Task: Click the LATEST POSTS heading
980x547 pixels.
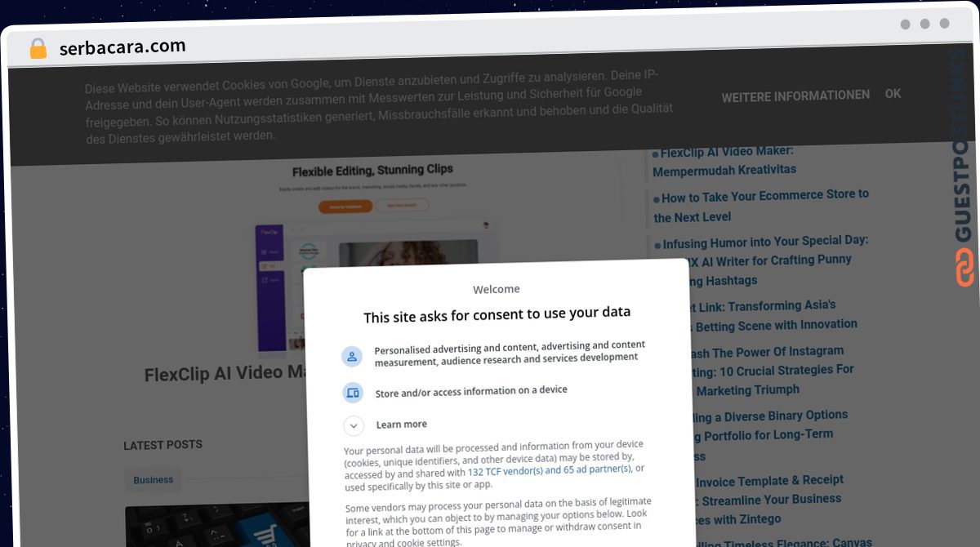Action: [x=163, y=445]
